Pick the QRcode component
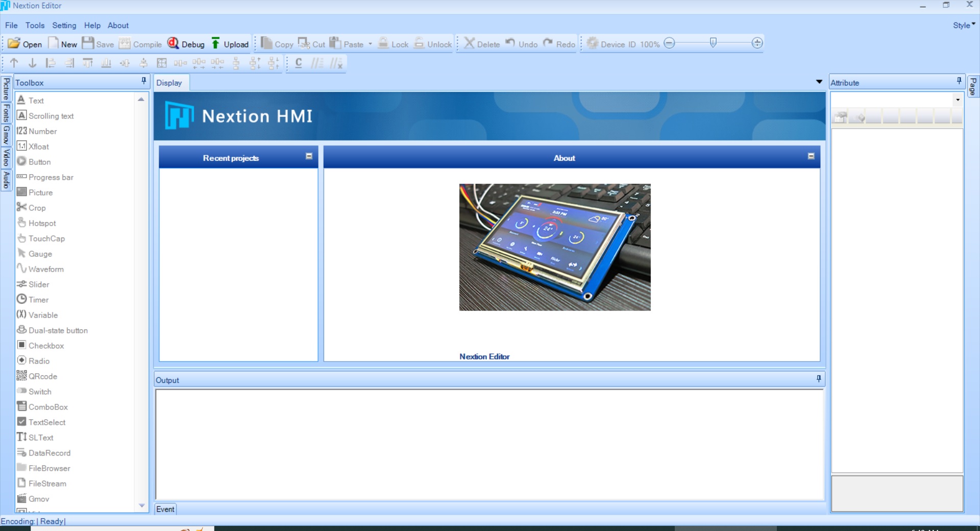The image size is (980, 531). (42, 376)
